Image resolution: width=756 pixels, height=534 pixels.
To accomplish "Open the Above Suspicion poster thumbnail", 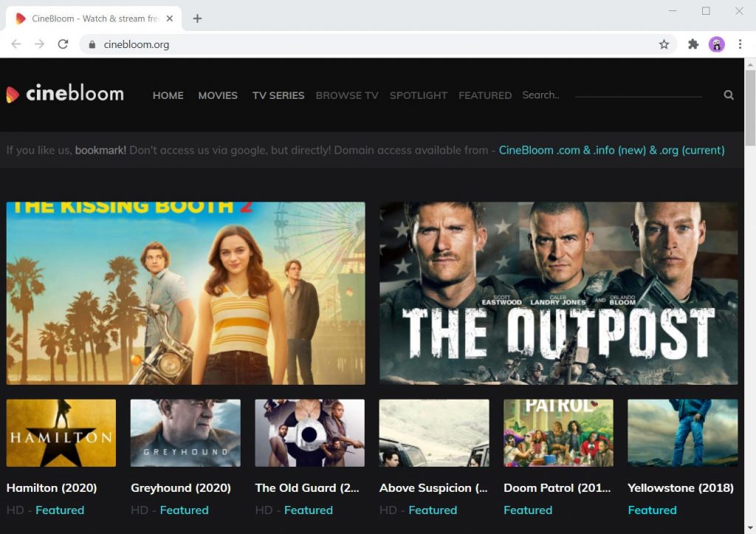I will click(x=434, y=433).
